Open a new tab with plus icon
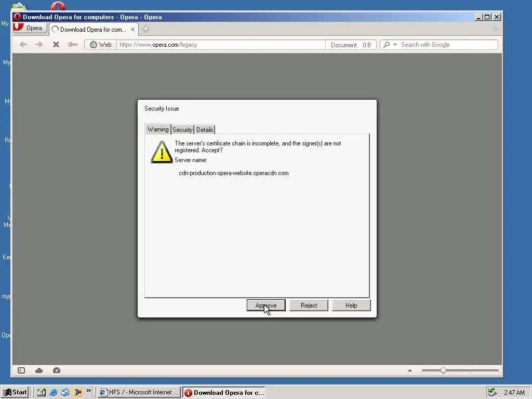532x399 pixels. [145, 29]
